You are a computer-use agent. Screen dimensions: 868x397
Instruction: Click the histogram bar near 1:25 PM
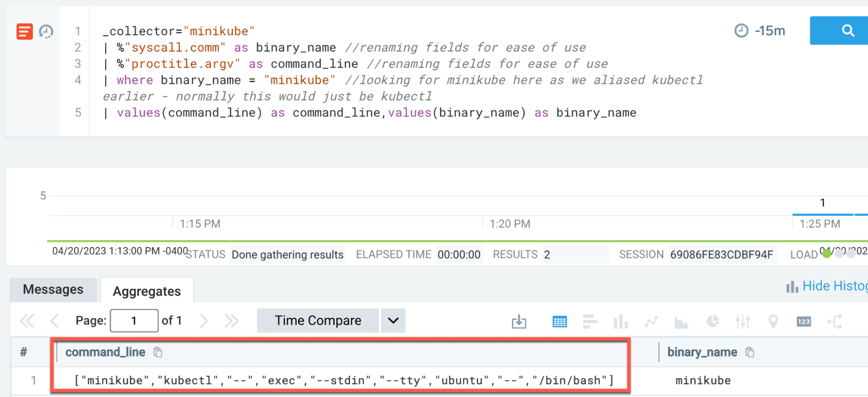(823, 214)
